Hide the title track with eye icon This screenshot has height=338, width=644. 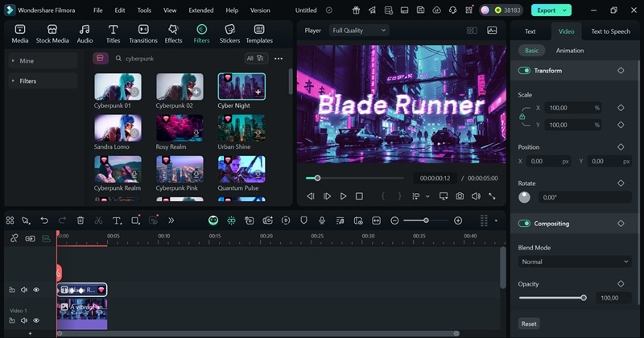(x=36, y=290)
